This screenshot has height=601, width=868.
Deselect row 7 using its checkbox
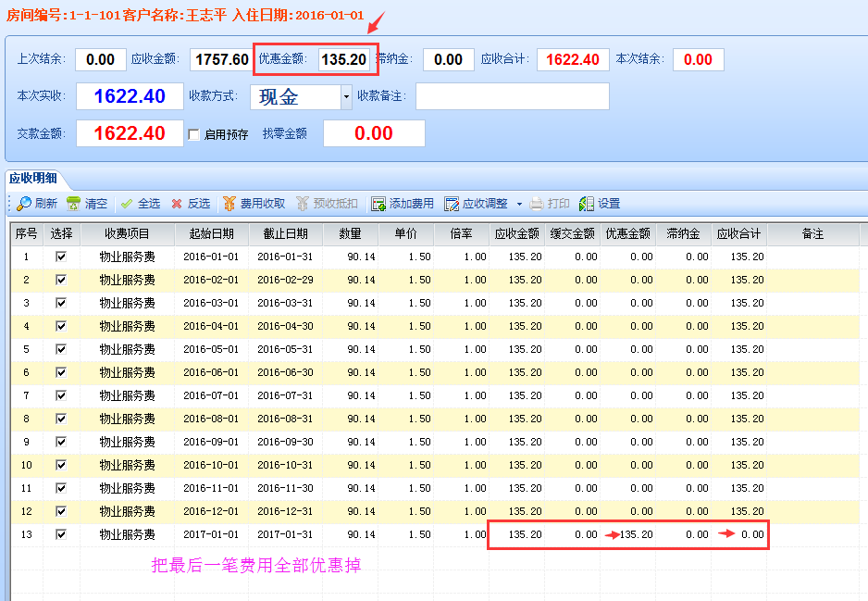click(x=61, y=395)
